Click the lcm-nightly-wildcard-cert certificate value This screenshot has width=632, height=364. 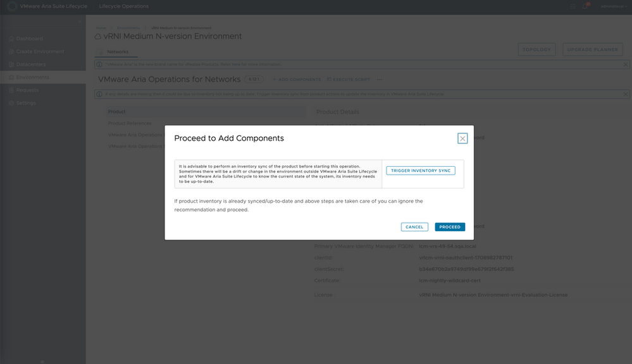(449, 281)
